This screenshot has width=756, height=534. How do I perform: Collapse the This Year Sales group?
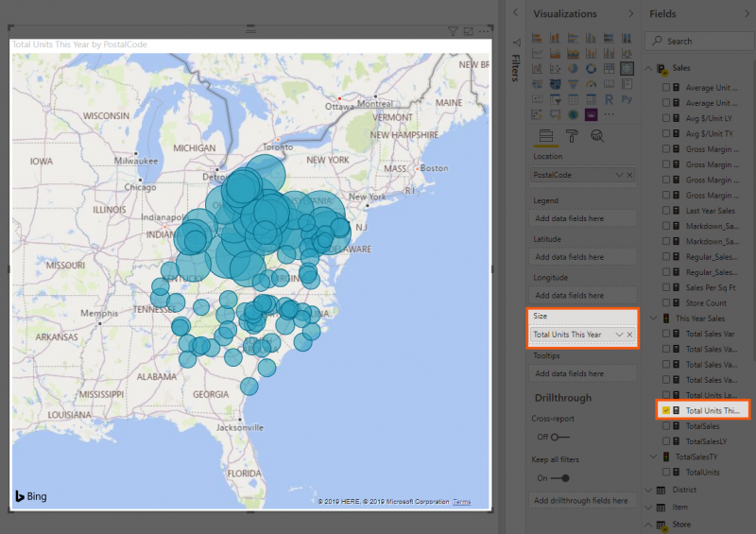click(x=653, y=318)
